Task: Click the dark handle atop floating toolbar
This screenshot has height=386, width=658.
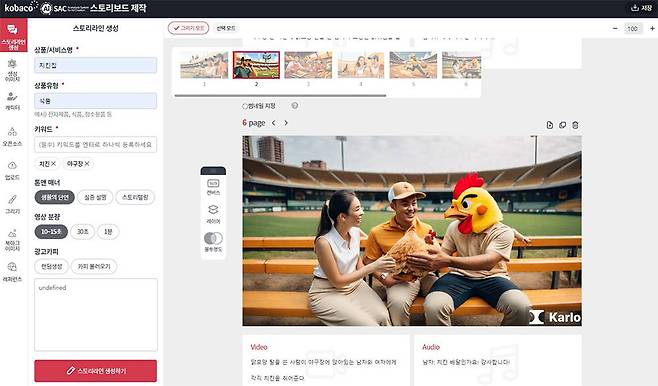Action: (213, 171)
